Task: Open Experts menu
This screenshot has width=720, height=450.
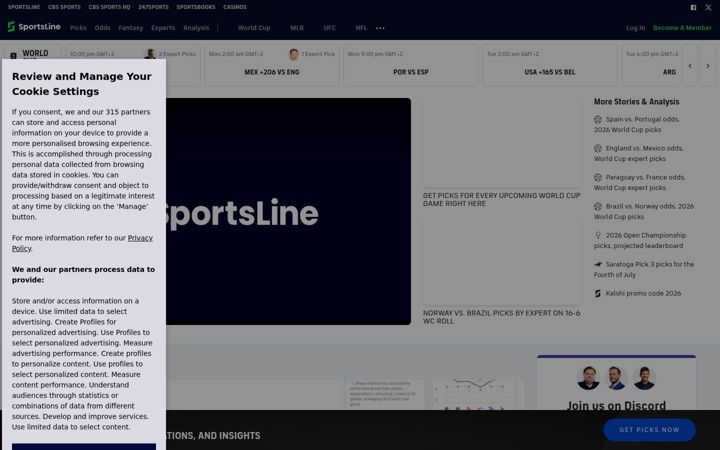Action: pyautogui.click(x=163, y=28)
